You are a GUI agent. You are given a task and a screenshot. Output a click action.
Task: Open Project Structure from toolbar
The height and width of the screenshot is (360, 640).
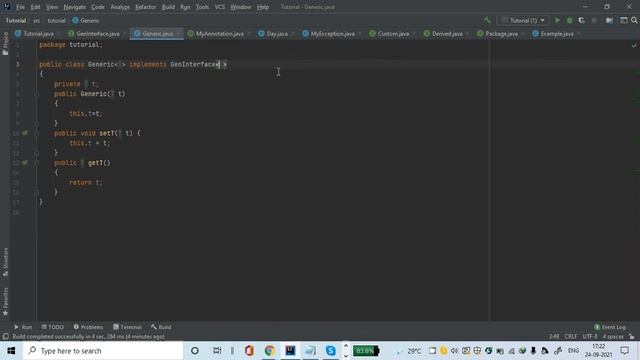coord(609,20)
